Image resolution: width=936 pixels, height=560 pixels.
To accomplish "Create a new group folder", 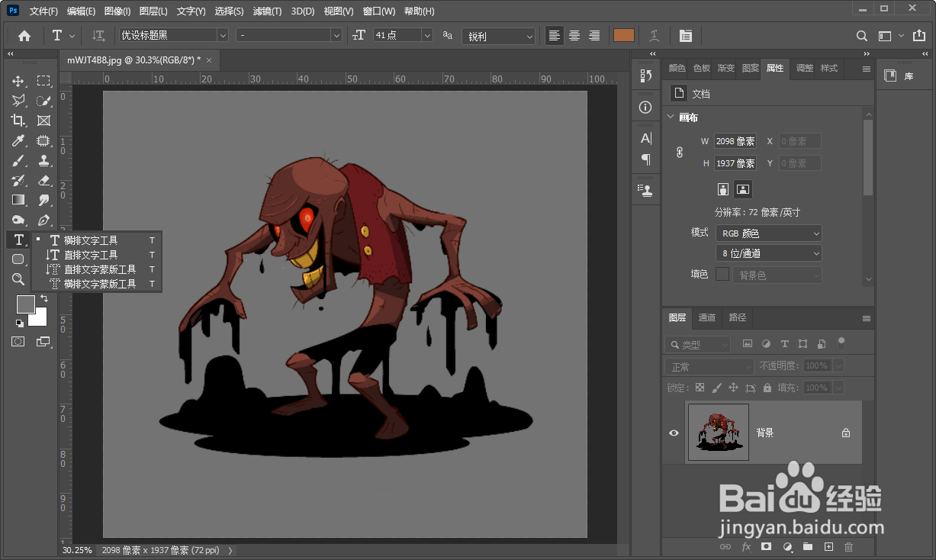I will tap(808, 547).
